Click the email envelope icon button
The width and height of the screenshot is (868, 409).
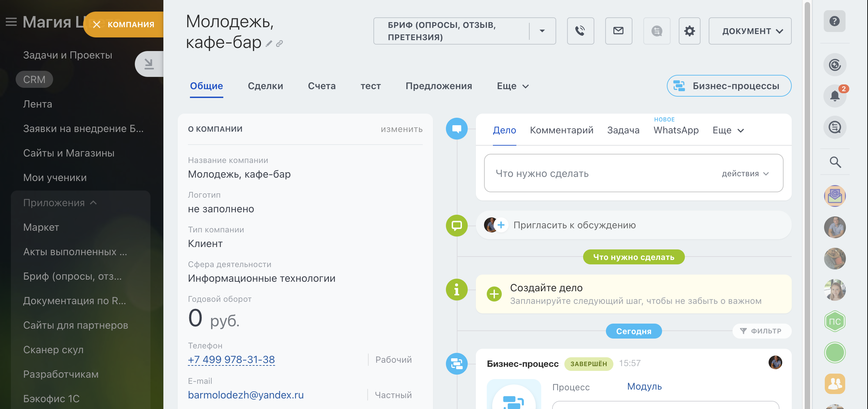coord(618,31)
